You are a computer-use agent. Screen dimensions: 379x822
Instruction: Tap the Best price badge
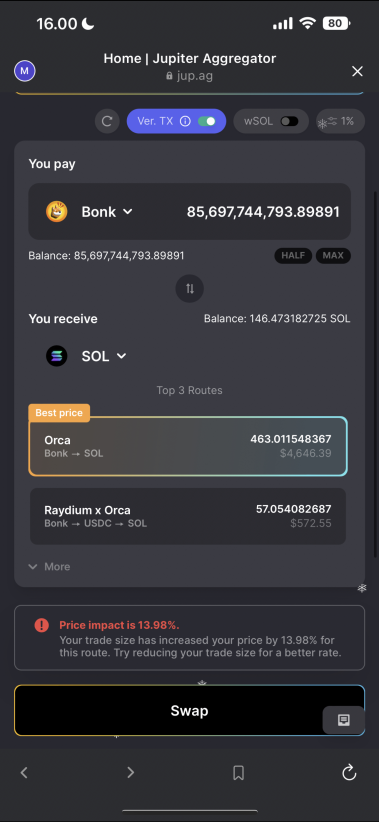pyautogui.click(x=59, y=413)
